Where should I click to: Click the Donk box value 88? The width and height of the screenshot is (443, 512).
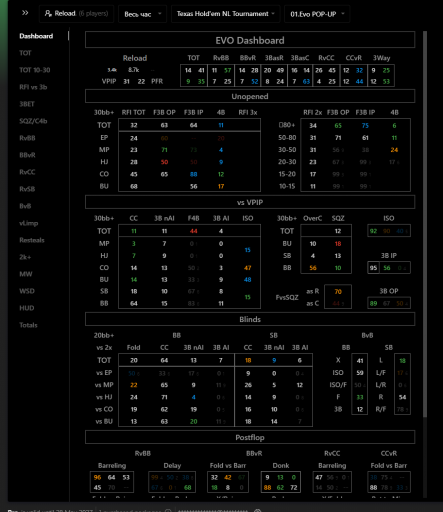(x=267, y=488)
